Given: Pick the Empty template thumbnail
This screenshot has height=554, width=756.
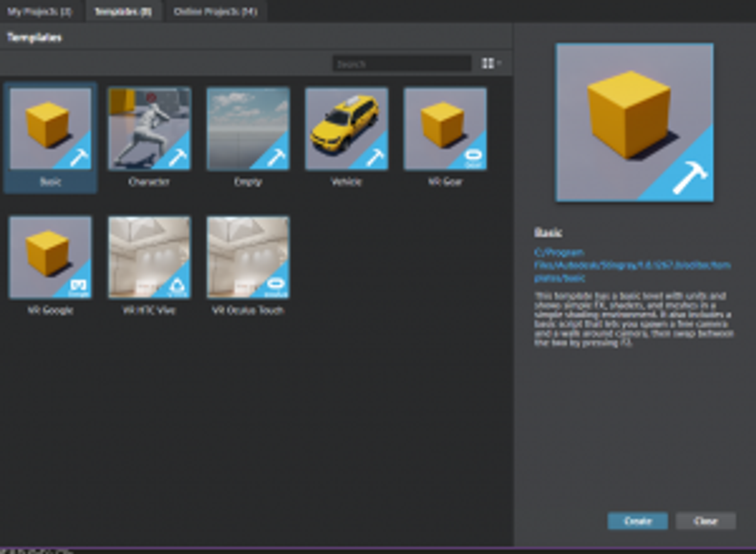Looking at the screenshot, I should pyautogui.click(x=248, y=128).
